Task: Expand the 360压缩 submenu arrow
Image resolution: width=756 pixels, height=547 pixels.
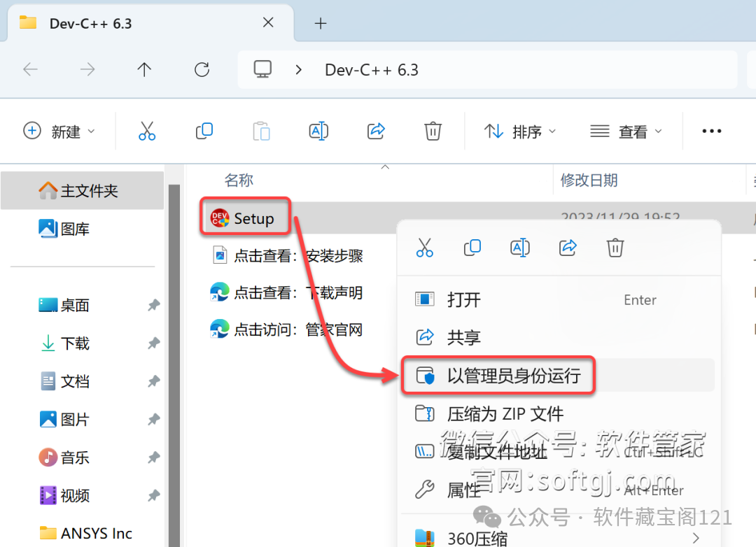Action: 696,538
